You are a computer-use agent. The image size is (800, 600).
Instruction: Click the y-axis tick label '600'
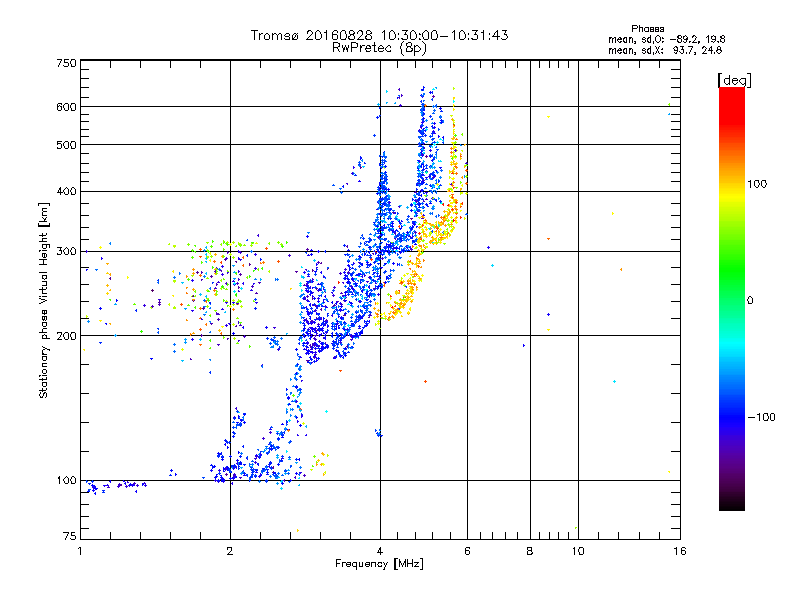point(66,107)
